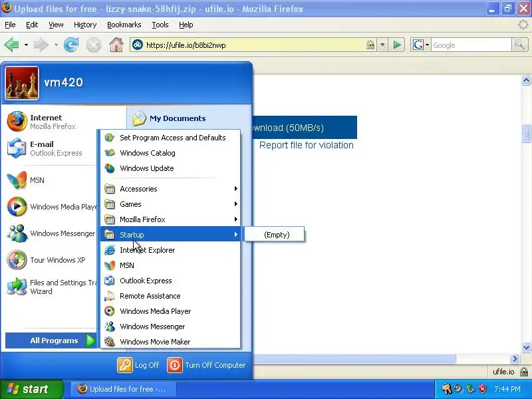Open the File menu
This screenshot has height=399, width=532.
coord(10,25)
